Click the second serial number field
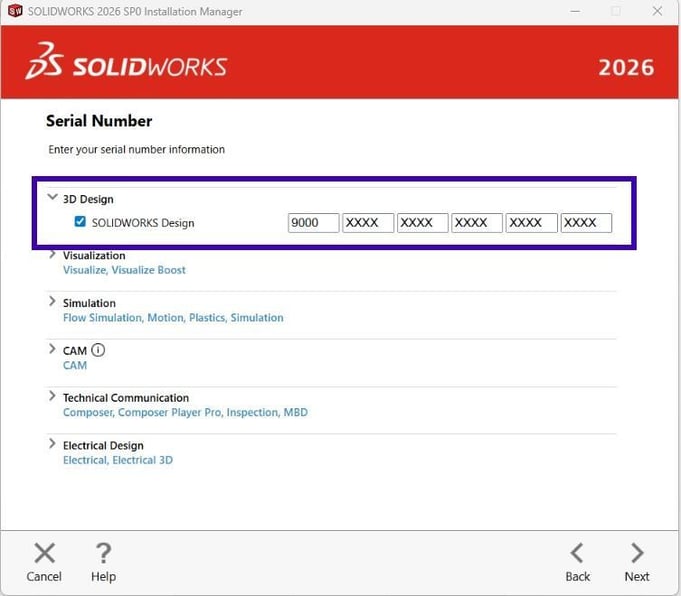The width and height of the screenshot is (681, 596). click(x=368, y=223)
